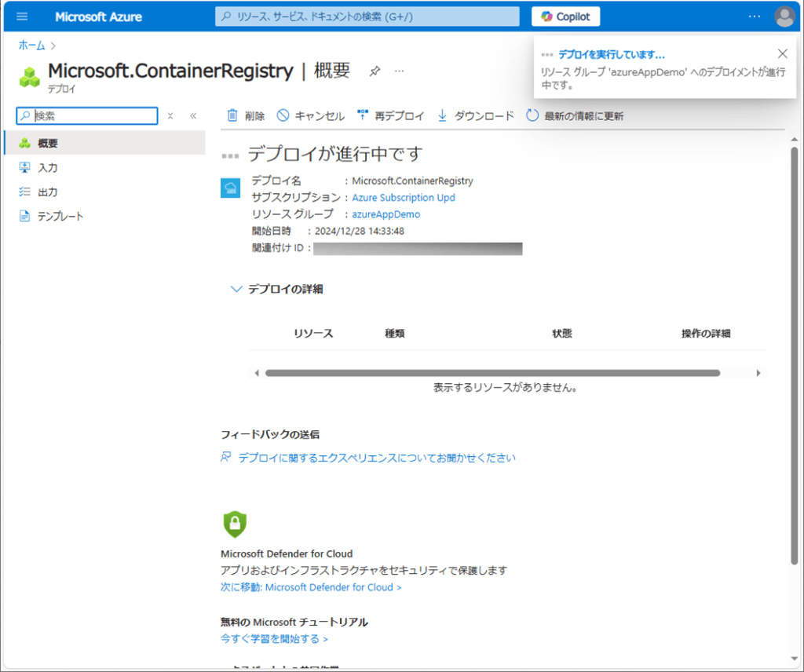The height and width of the screenshot is (672, 804).
Task: Click 再デプロイ in the toolbar
Action: click(x=390, y=116)
